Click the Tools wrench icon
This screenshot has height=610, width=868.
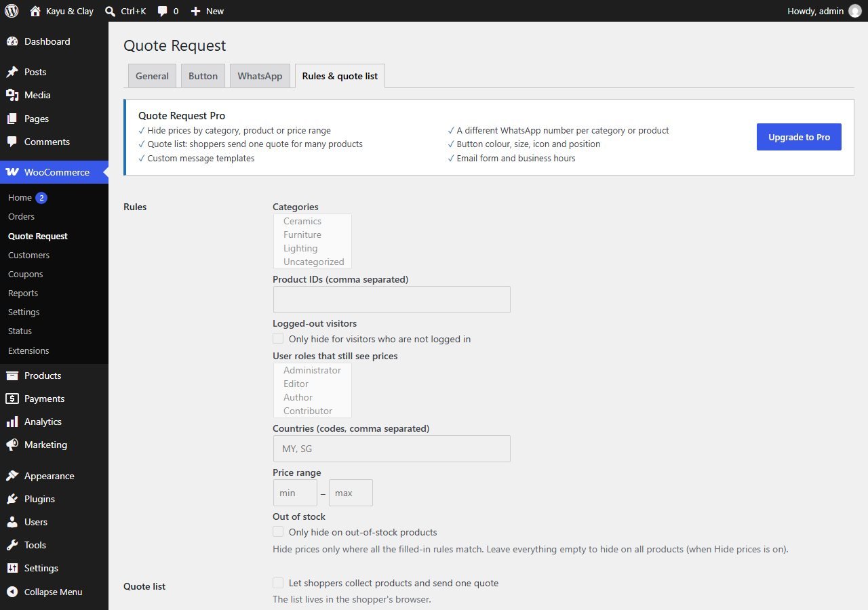click(12, 545)
